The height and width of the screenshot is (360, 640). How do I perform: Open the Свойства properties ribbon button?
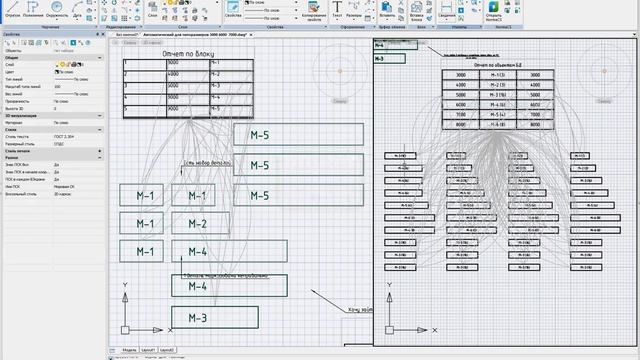pos(233,9)
